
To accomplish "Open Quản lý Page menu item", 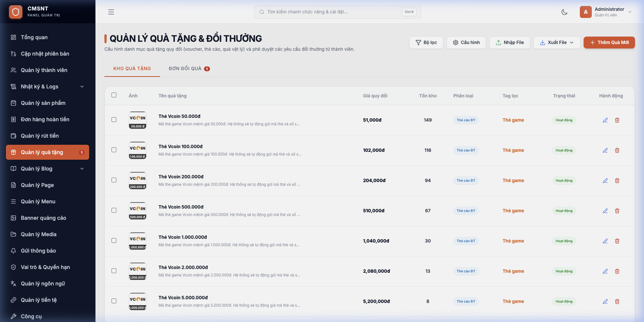I will (x=48, y=185).
